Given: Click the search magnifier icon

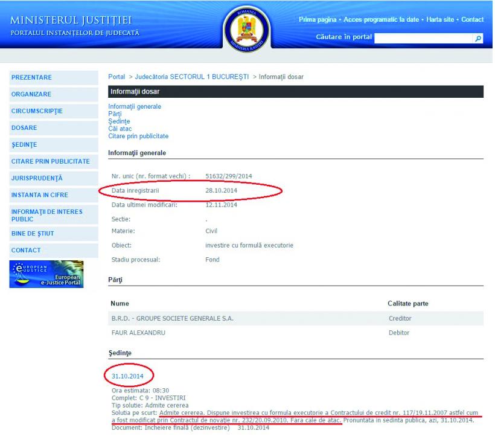Looking at the screenshot, I should (x=478, y=38).
